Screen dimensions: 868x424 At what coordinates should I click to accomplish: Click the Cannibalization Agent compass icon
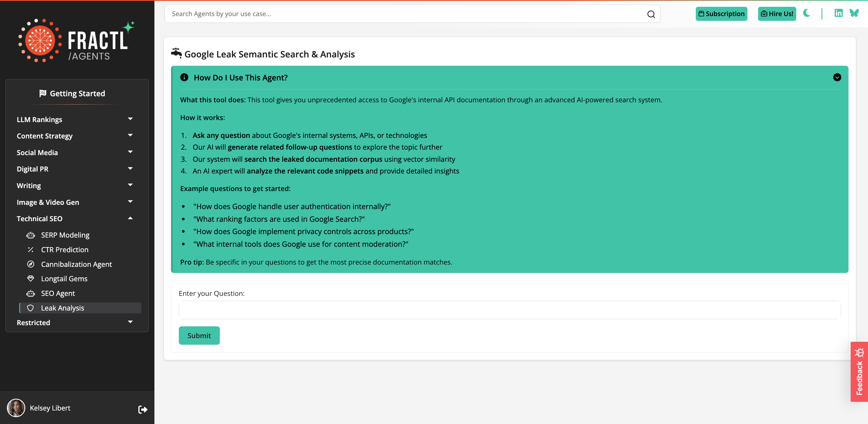(31, 264)
